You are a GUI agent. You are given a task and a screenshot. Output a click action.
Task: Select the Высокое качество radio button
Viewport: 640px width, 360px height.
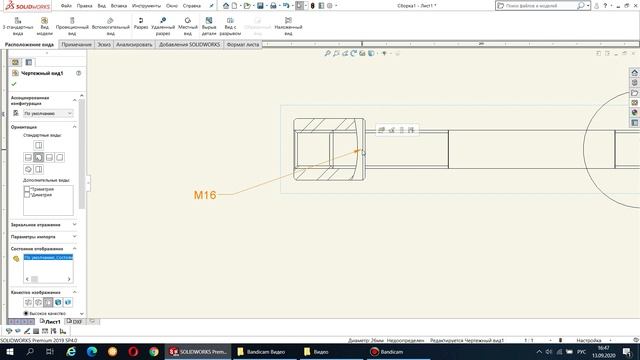(26, 313)
